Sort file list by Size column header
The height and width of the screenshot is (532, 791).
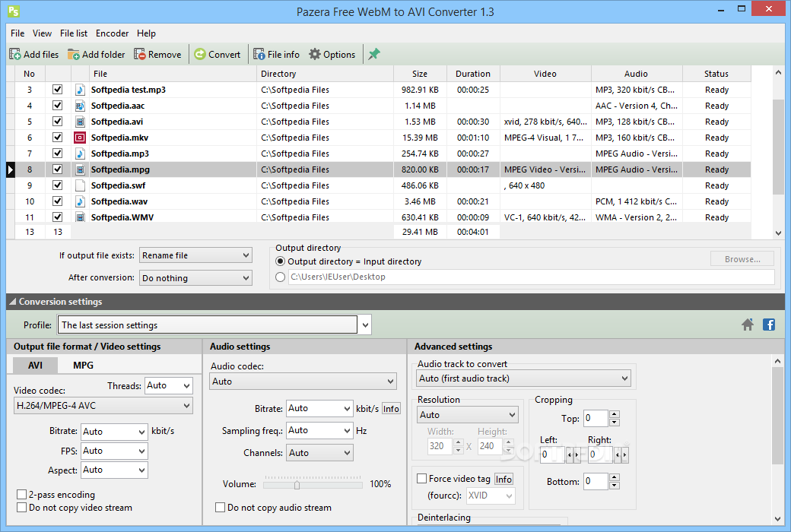[x=420, y=74]
